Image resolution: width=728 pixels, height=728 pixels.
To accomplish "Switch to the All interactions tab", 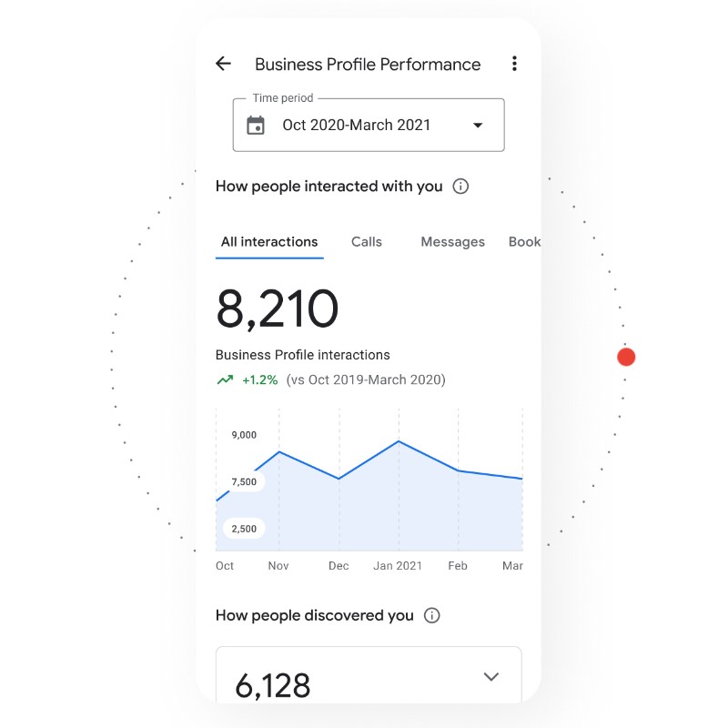I will point(269,242).
